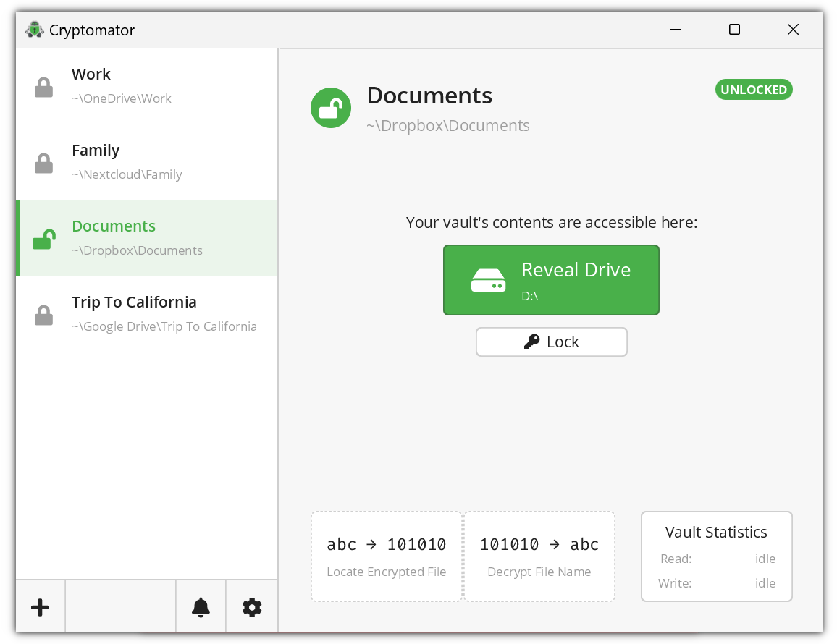Open Decrypt File Name drop area
This screenshot has height=644, width=837.
[539, 556]
